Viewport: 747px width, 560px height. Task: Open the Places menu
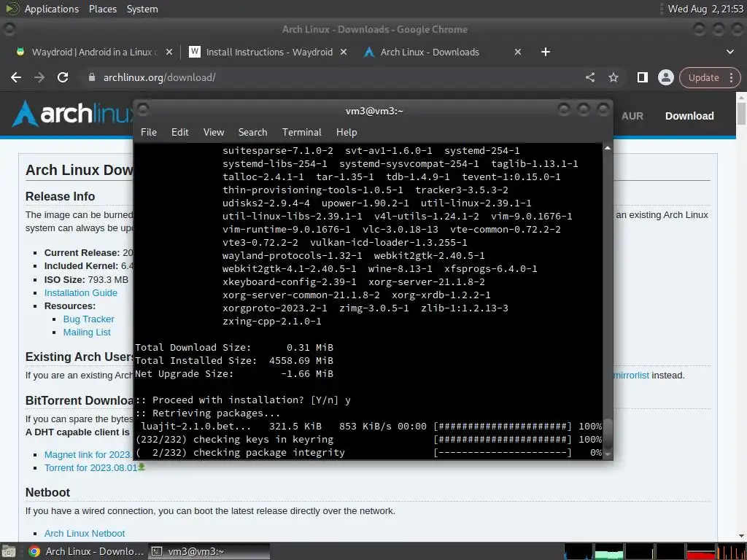[x=102, y=9]
